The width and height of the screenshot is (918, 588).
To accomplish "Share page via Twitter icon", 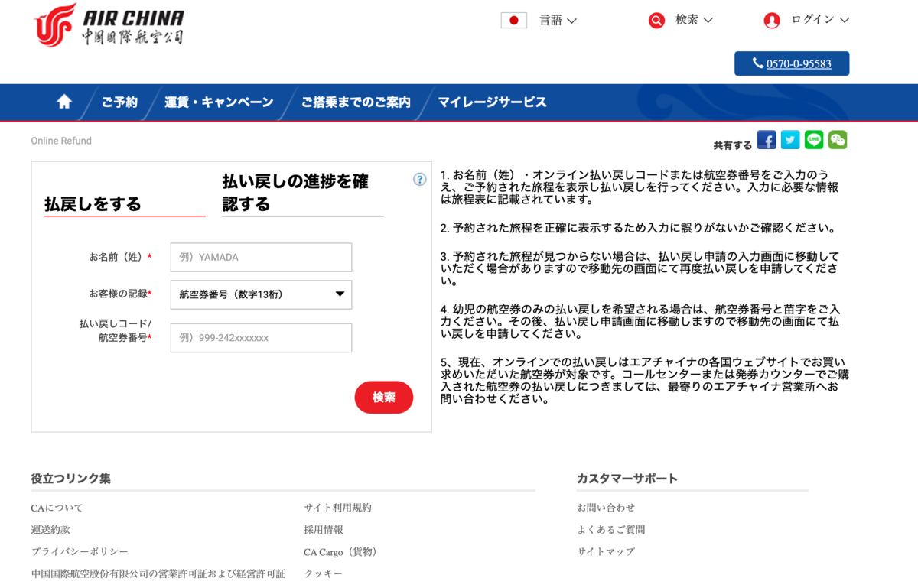I will [x=790, y=140].
